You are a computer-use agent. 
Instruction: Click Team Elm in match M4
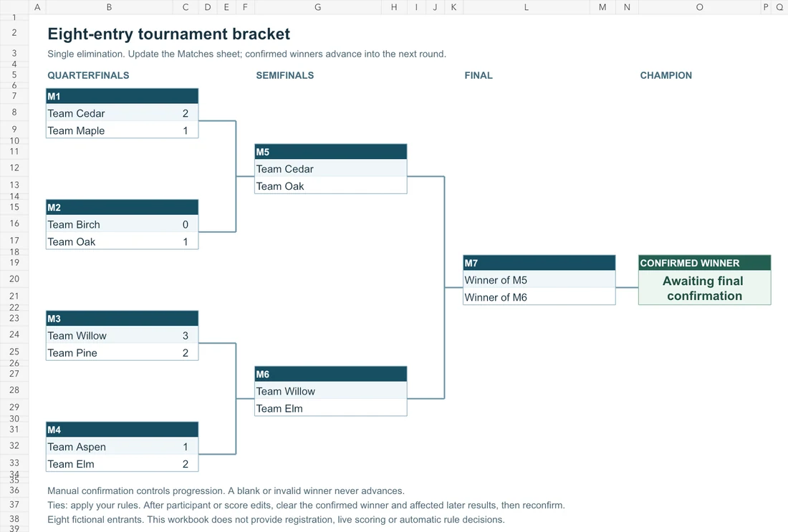(x=110, y=464)
